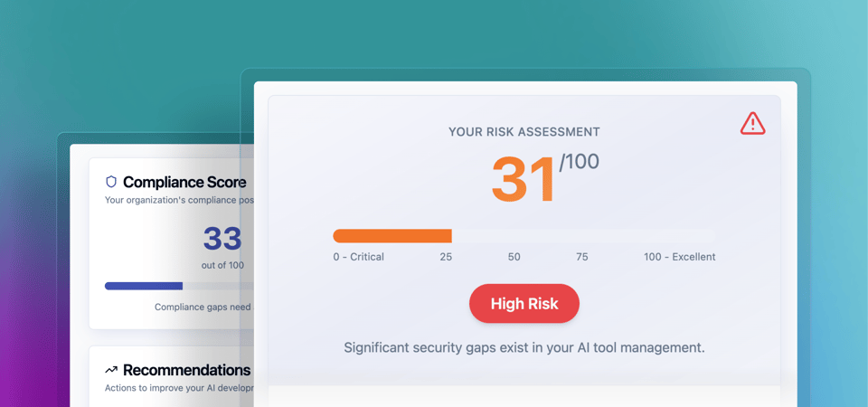Select the blue 33 compliance score number
Screen dimensions: 868x407
click(x=222, y=239)
